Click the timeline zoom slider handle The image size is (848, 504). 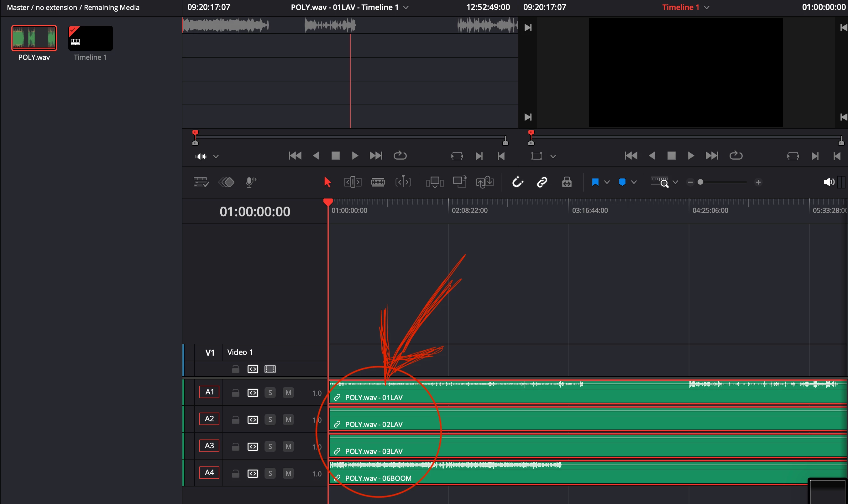pyautogui.click(x=700, y=182)
